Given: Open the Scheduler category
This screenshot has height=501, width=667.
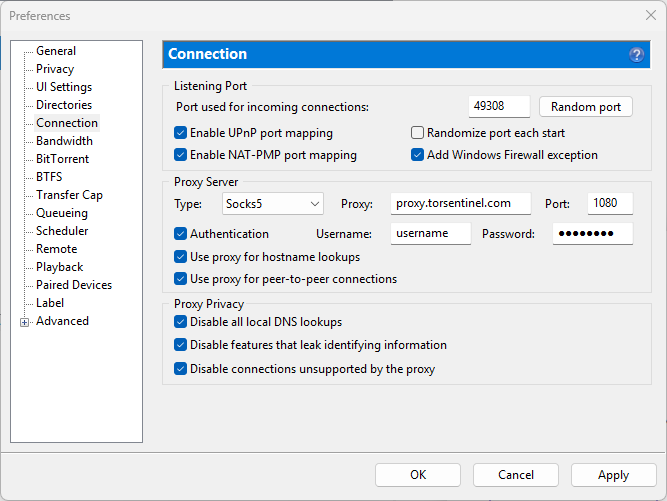Looking at the screenshot, I should 62,231.
